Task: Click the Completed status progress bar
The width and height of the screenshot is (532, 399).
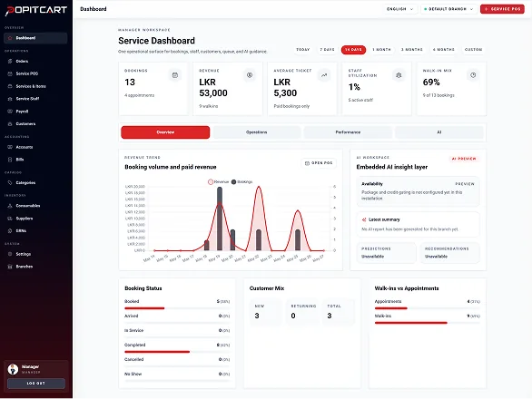Action: click(x=177, y=352)
